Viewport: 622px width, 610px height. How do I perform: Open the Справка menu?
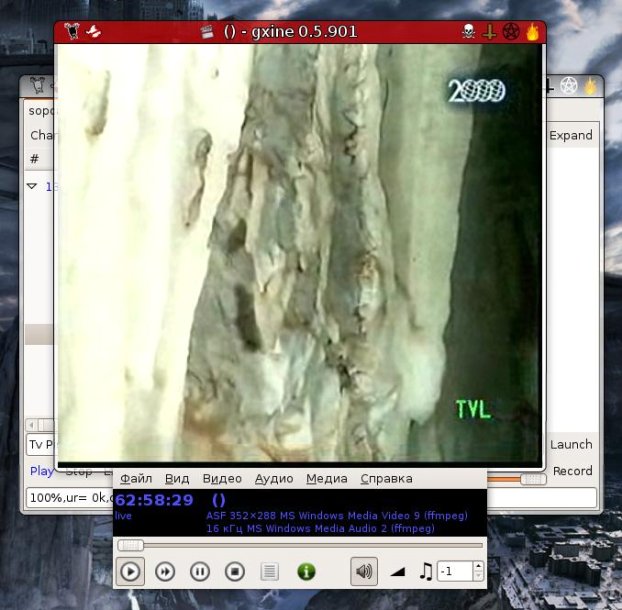coord(386,479)
